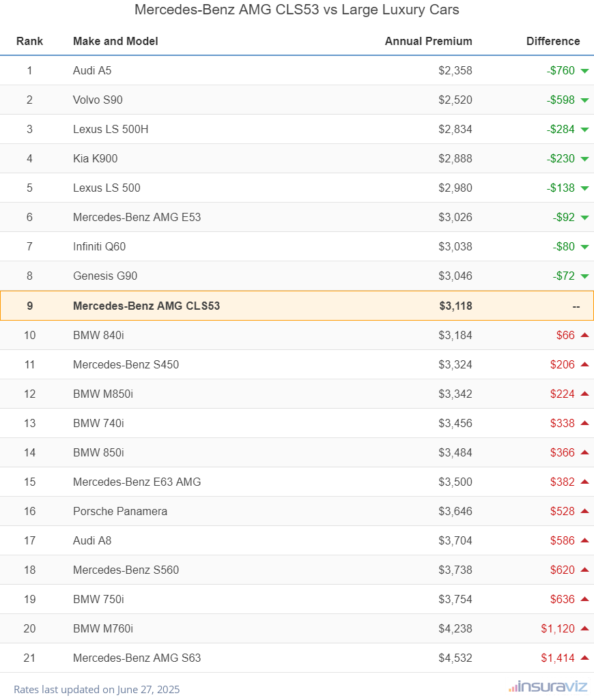Select the BMW M760i model name
The image size is (594, 700).
[102, 628]
